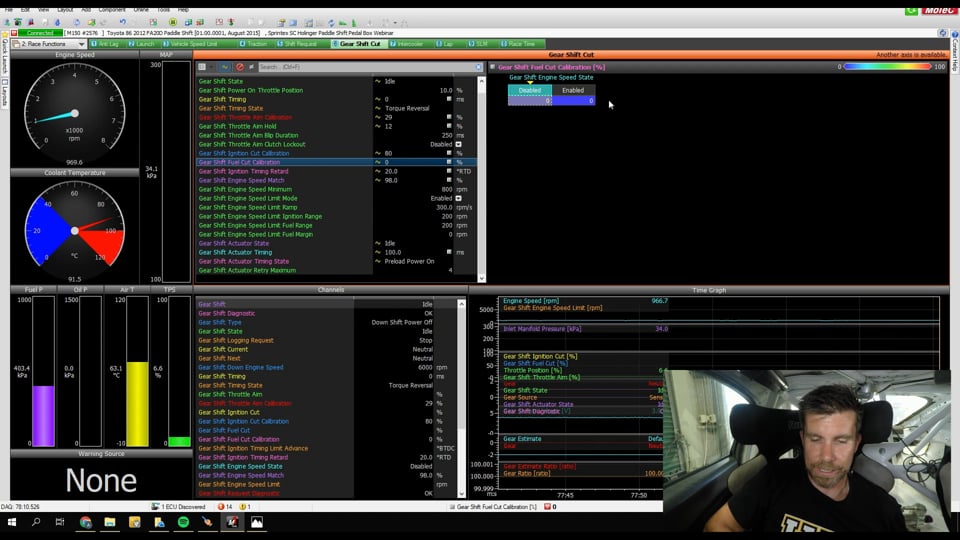Select Gear Shift Logging Request in Channels list

point(236,340)
